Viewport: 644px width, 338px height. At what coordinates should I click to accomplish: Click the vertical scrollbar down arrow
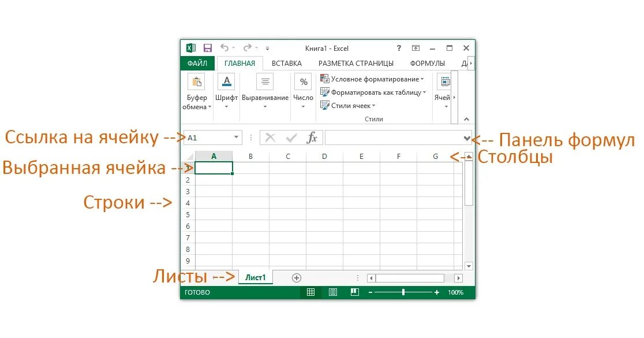pos(469,266)
